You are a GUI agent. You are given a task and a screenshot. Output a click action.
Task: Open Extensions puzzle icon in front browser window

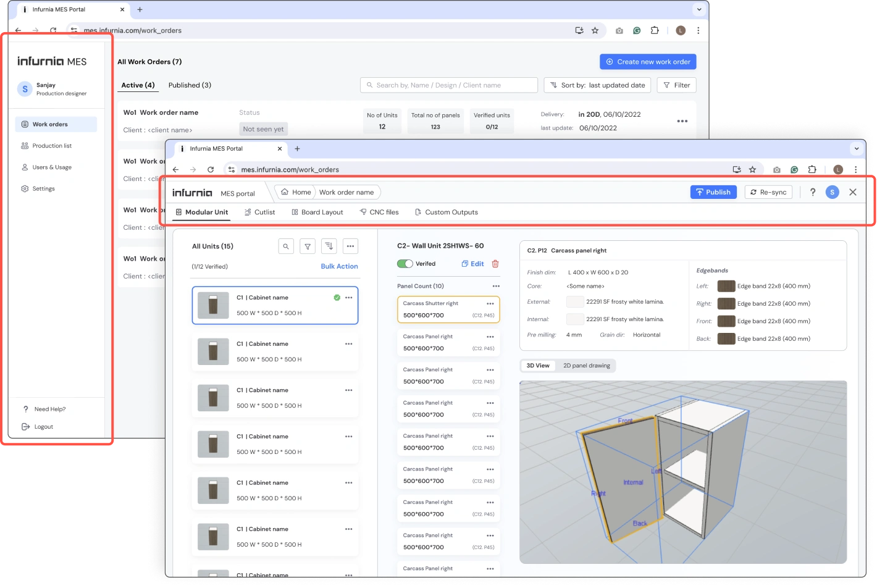(x=812, y=169)
